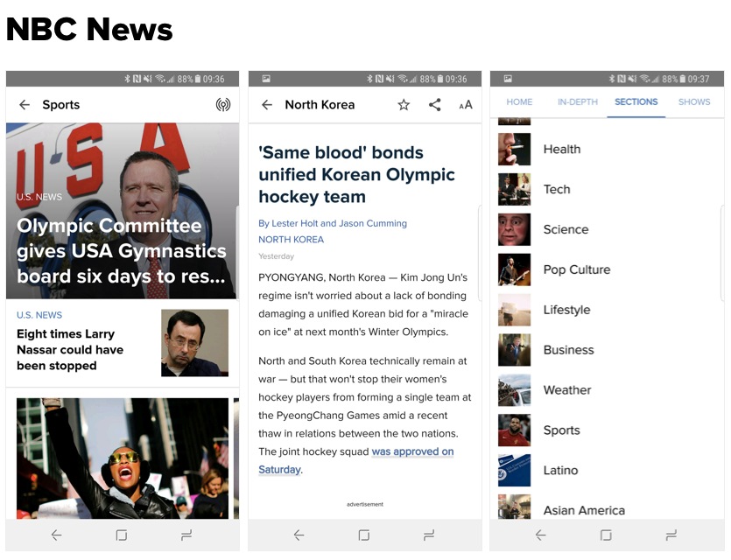731x560 pixels.
Task: Open the Business section thumbnail
Action: click(514, 350)
